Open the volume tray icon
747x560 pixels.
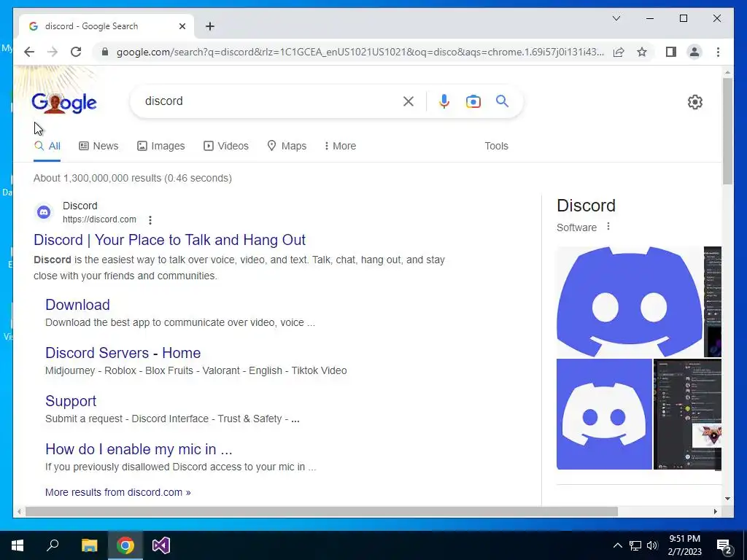(x=652, y=545)
